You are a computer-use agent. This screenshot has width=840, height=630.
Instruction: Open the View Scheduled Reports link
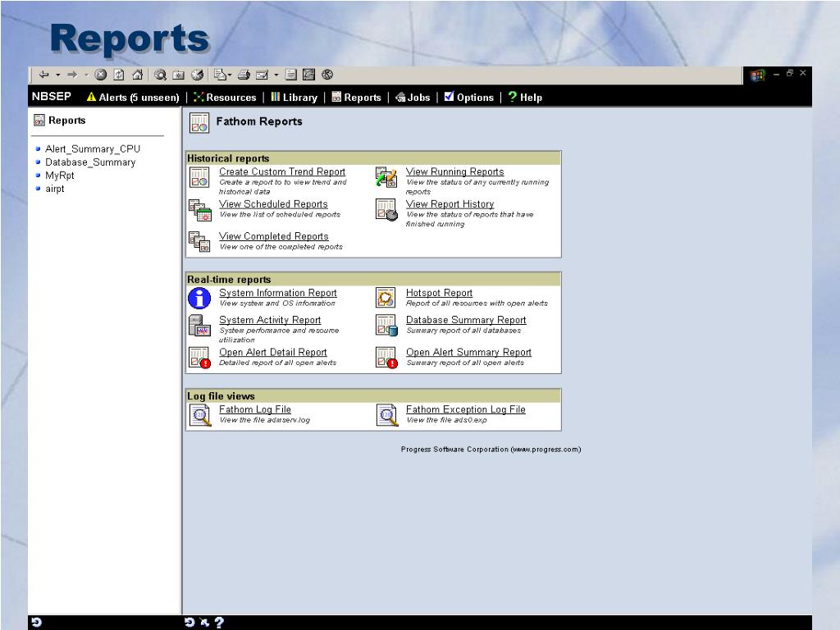tap(273, 204)
